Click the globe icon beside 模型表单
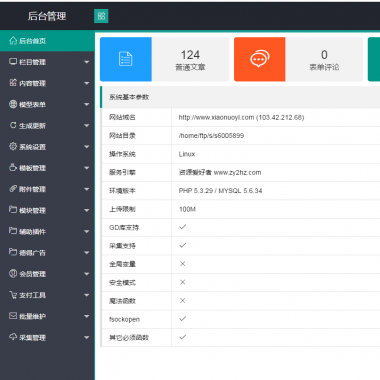This screenshot has width=380, height=380. tap(13, 104)
